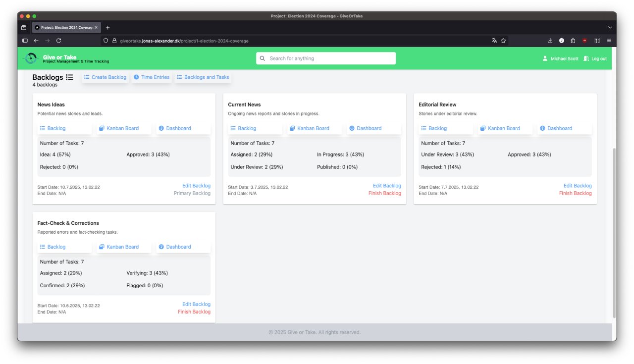
Task: Click the translate page icon in address bar
Action: (494, 41)
